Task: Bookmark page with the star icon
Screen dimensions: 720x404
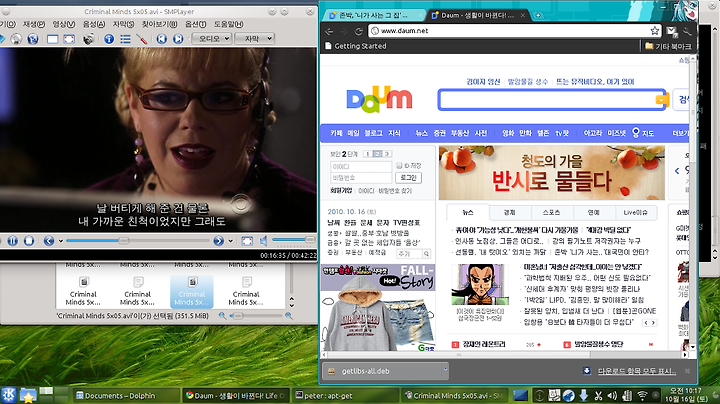Action: [x=654, y=31]
